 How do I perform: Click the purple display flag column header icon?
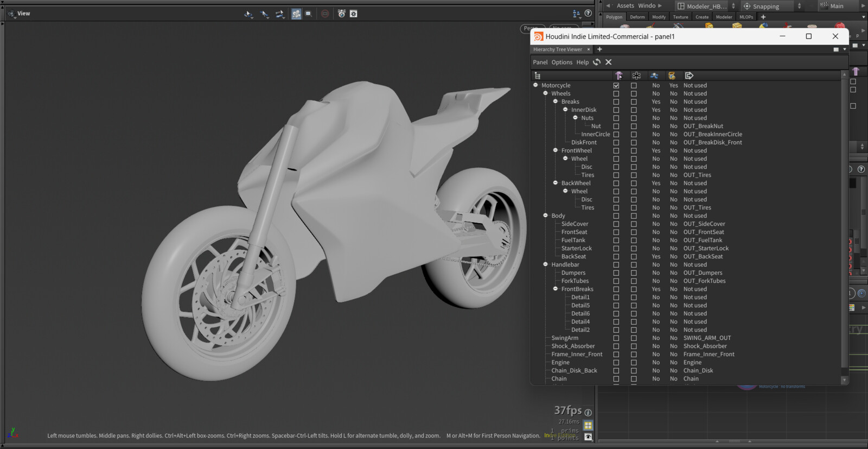pyautogui.click(x=618, y=75)
